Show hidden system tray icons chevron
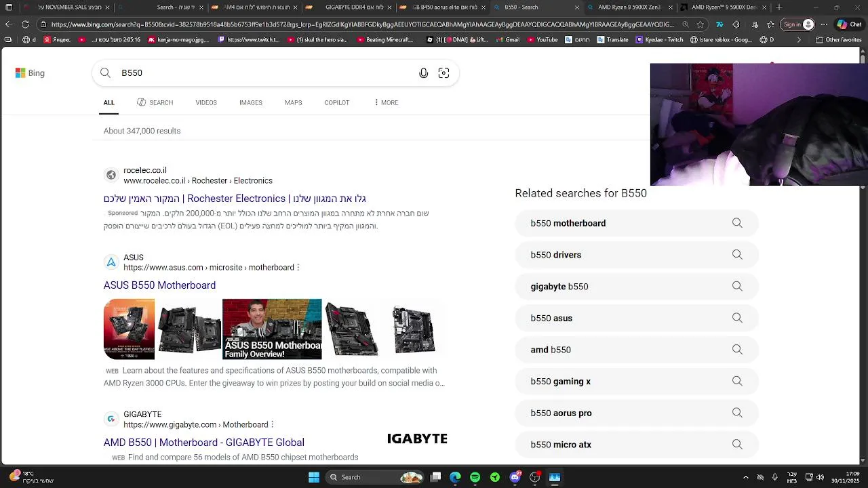Viewport: 868px width, 488px height. point(746,477)
